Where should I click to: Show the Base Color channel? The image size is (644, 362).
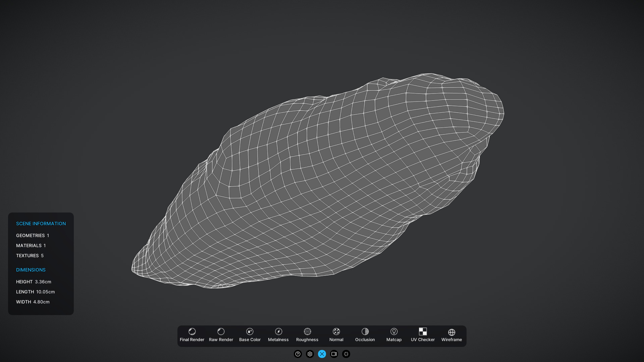click(x=250, y=336)
